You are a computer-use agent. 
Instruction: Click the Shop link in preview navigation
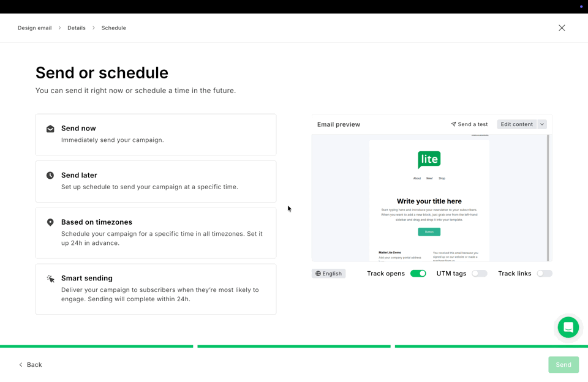pyautogui.click(x=442, y=178)
